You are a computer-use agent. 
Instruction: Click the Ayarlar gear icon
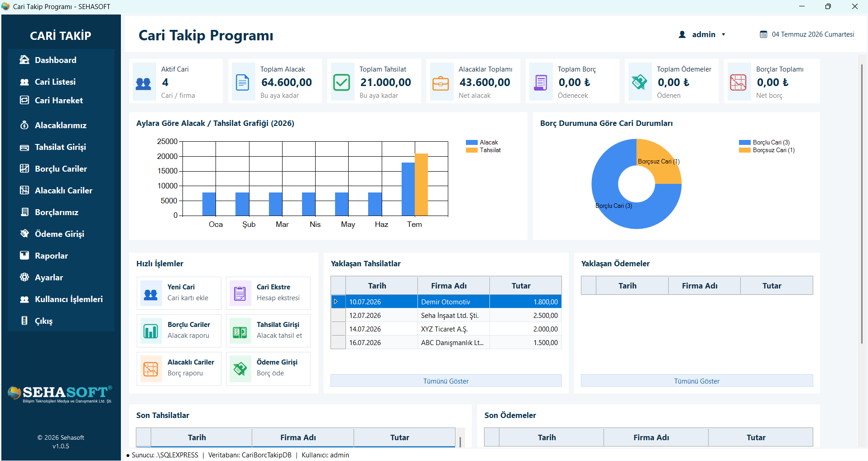24,277
